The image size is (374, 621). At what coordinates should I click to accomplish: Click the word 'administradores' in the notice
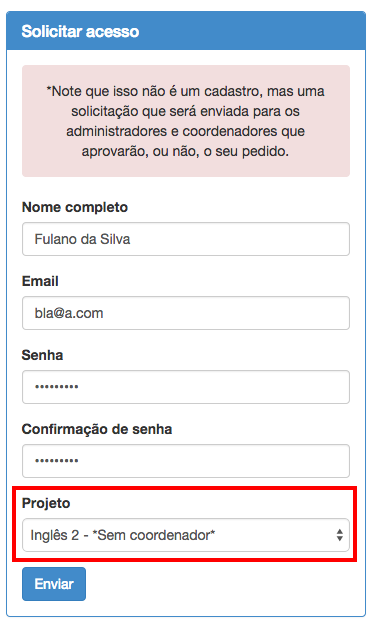(116, 131)
